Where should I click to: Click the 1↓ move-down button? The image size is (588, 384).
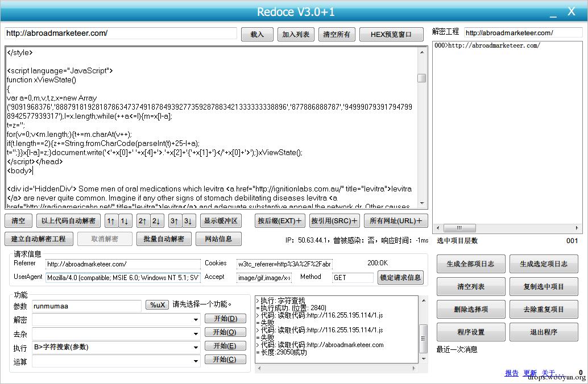125,221
